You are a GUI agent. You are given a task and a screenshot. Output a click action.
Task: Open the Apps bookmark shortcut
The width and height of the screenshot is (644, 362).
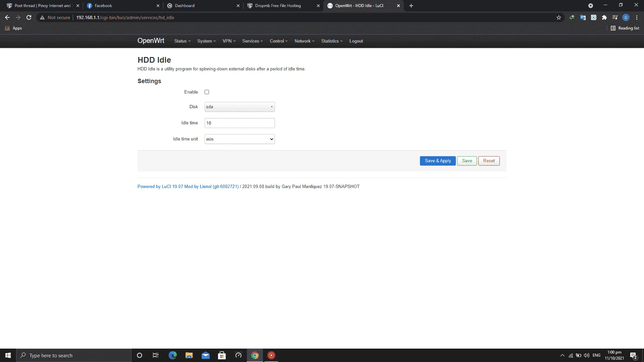pyautogui.click(x=13, y=28)
